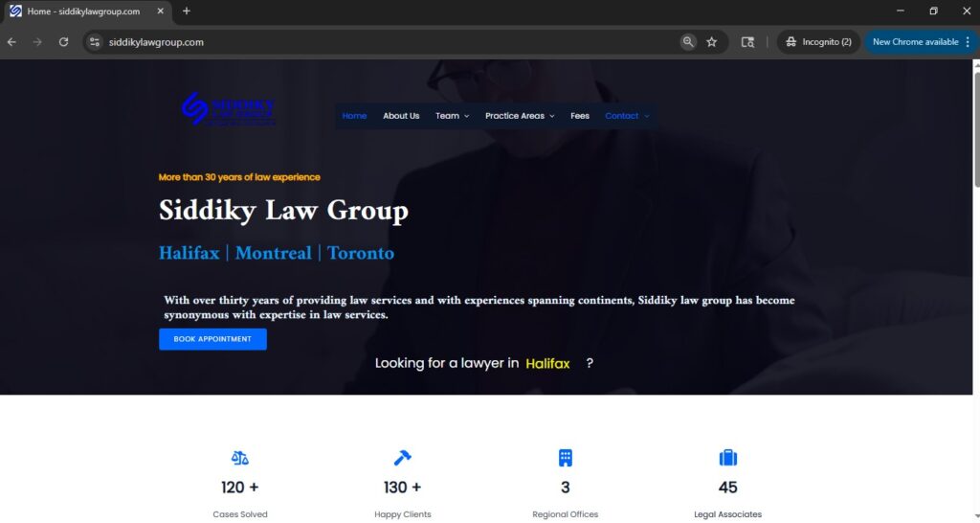The width and height of the screenshot is (980, 523).
Task: Click the building Regional Offices icon
Action: 565,458
